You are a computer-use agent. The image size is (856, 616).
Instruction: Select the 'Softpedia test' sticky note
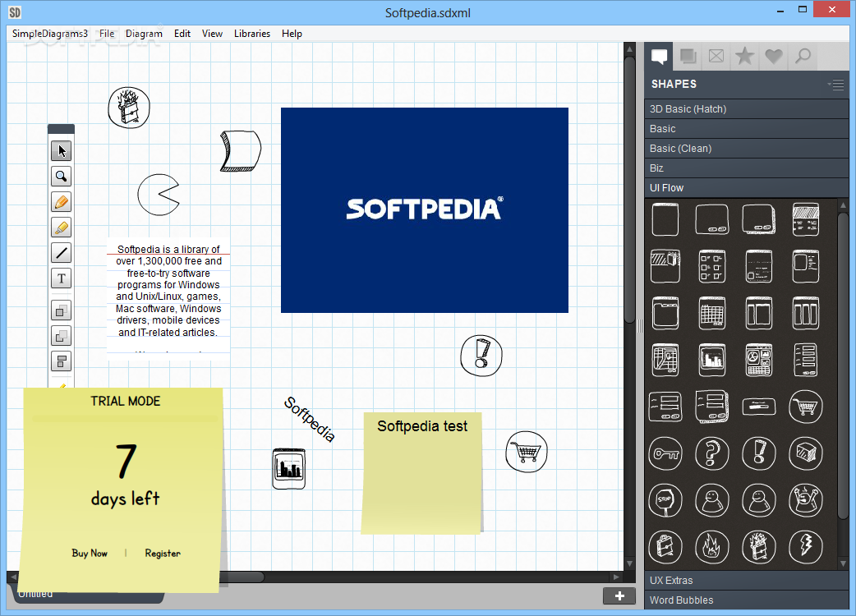422,473
